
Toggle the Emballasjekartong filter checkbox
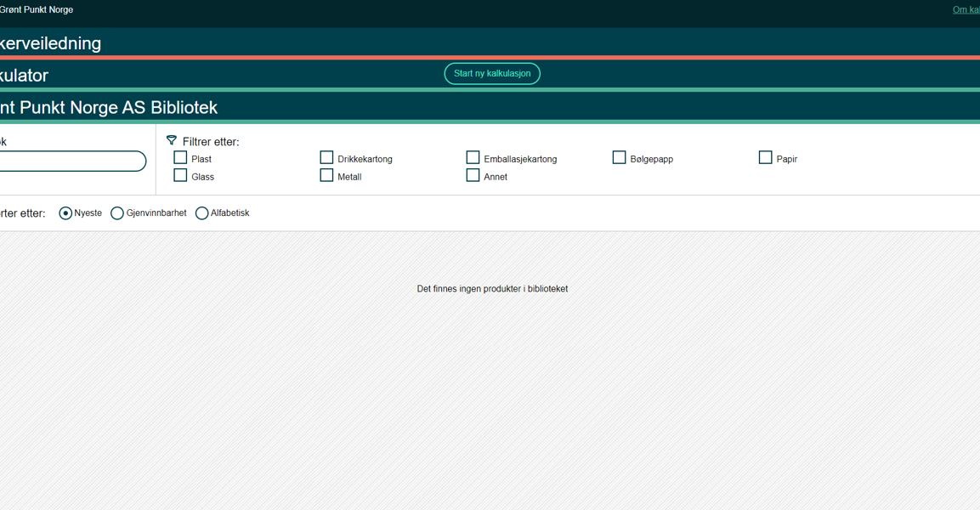(473, 157)
